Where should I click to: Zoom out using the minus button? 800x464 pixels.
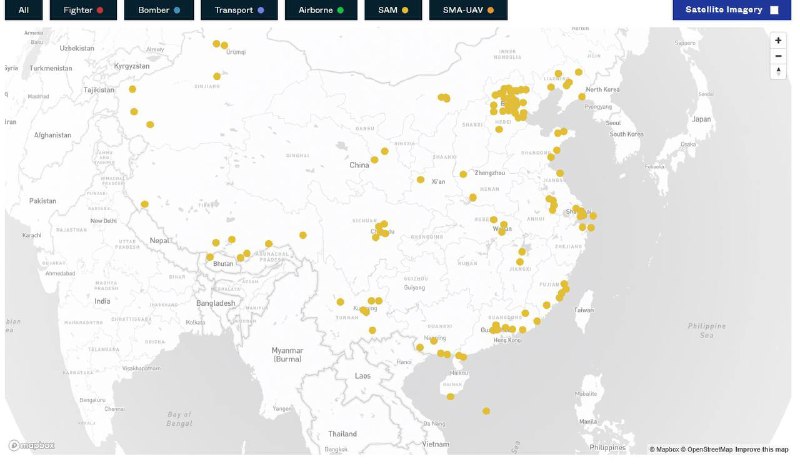[778, 56]
